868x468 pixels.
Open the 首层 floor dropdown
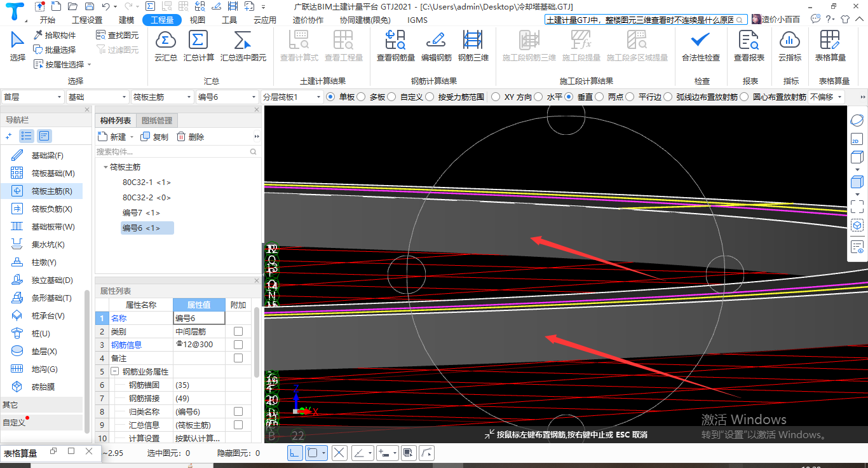tap(32, 97)
